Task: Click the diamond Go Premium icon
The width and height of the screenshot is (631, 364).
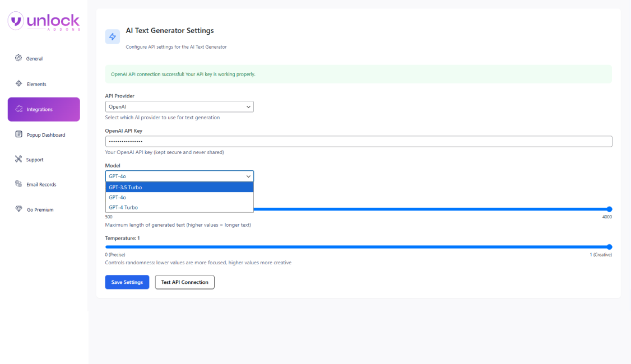Action: click(18, 209)
